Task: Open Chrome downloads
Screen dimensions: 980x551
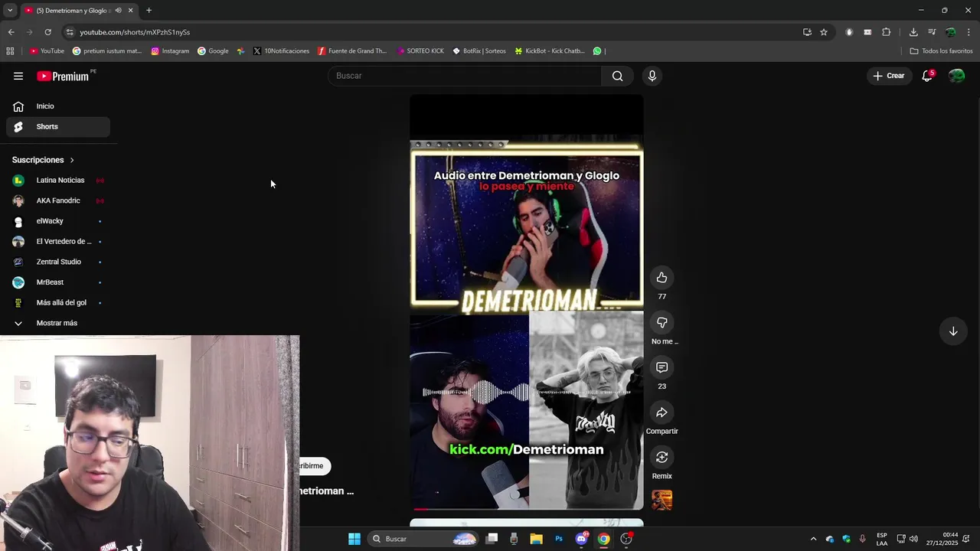Action: pyautogui.click(x=913, y=32)
